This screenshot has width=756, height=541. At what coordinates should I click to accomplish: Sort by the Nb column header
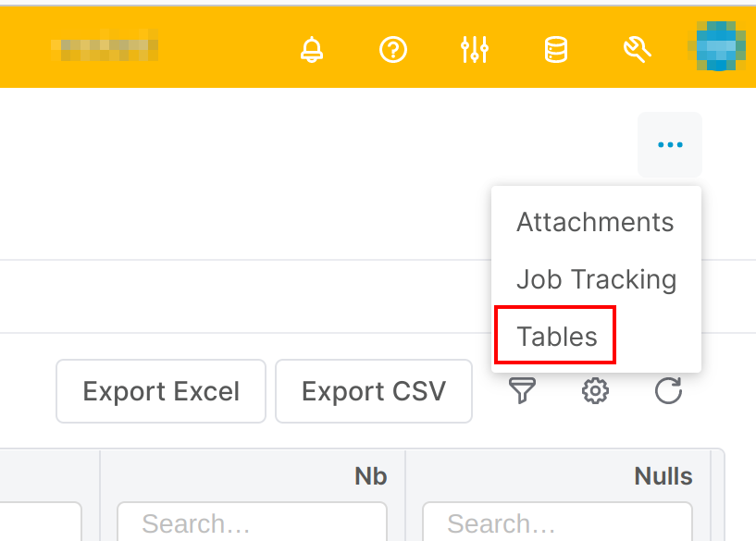370,476
